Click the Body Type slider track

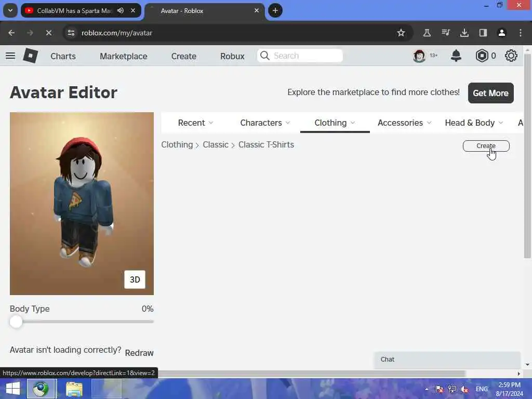(x=82, y=322)
